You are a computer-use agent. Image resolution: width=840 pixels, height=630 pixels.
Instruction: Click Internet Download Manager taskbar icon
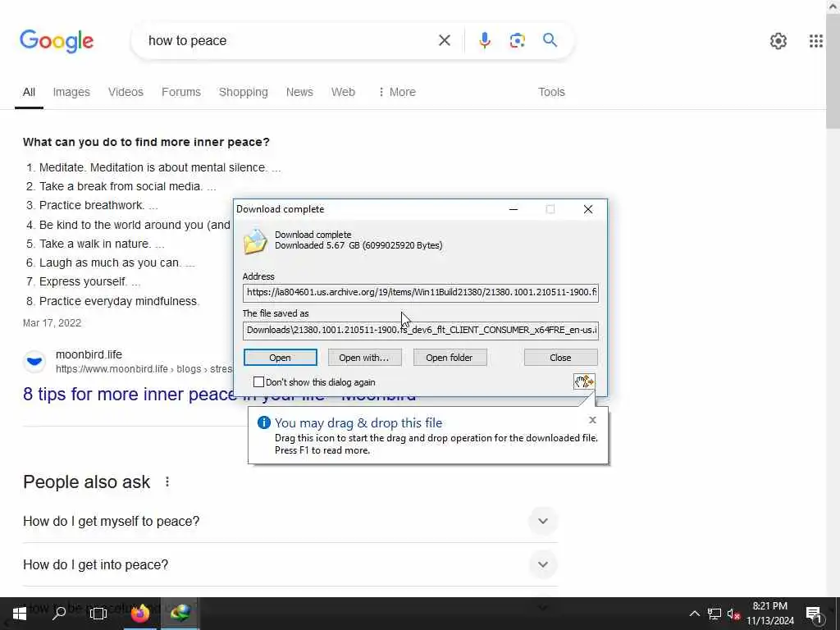click(x=180, y=613)
